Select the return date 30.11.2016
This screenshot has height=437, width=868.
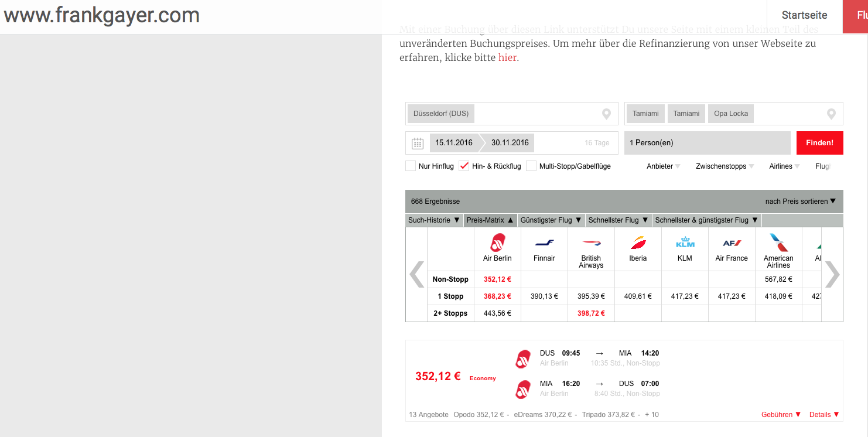click(x=510, y=143)
